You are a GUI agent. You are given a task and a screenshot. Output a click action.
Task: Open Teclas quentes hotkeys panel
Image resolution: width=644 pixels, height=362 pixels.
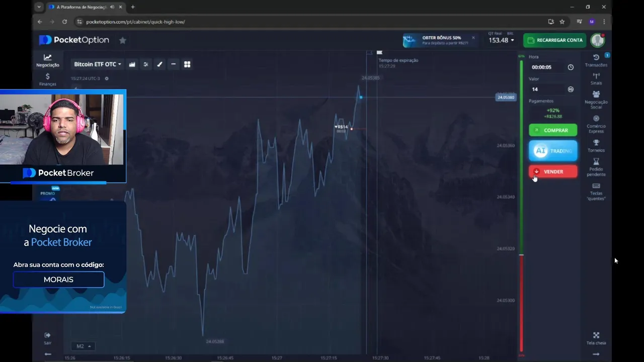tap(596, 192)
